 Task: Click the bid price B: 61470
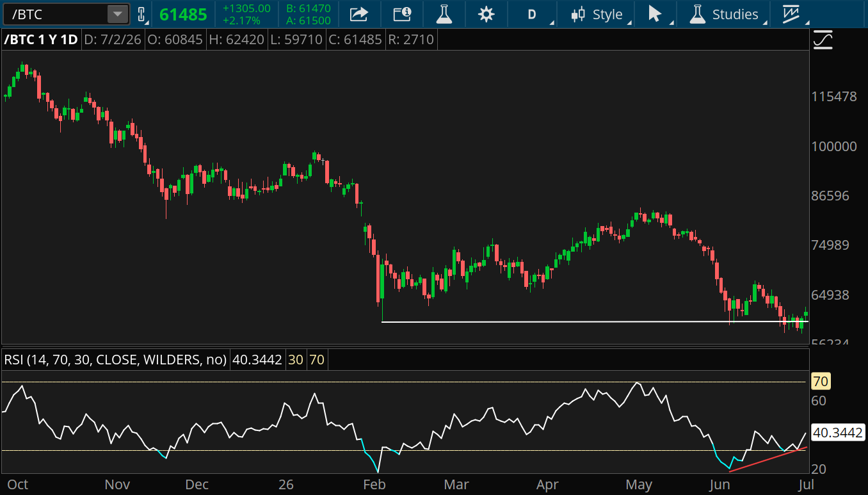coord(309,8)
